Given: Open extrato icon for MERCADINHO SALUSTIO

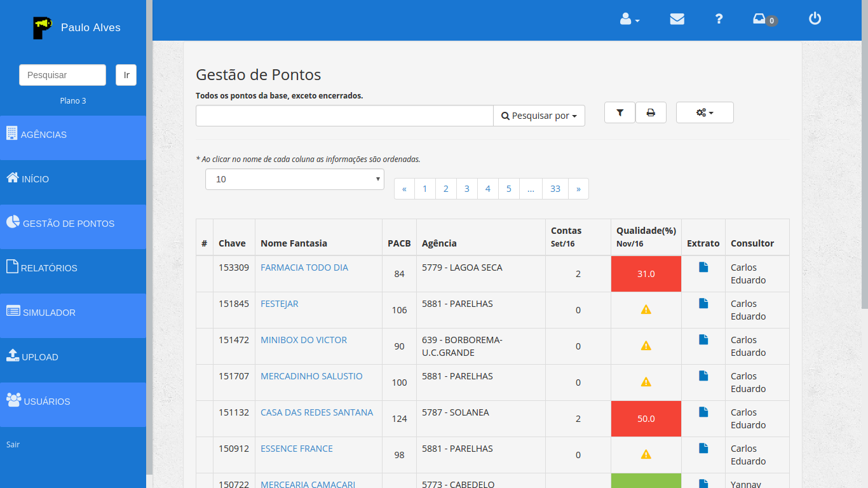Looking at the screenshot, I should pyautogui.click(x=703, y=376).
